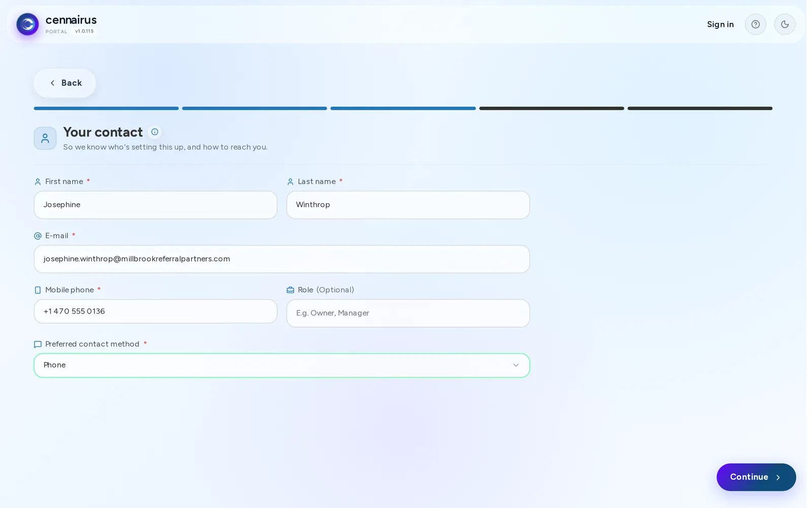Toggle dark mode with moon icon

click(785, 24)
